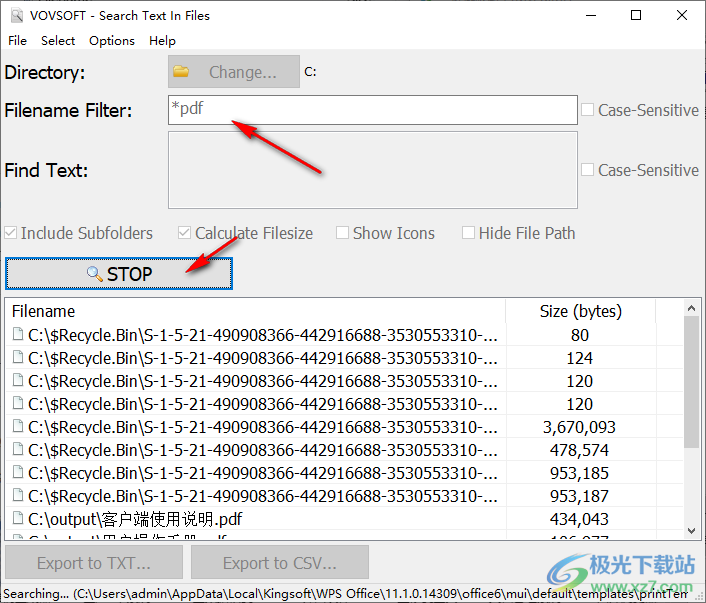Screen dimensions: 706x603
Task: Click magnifier icon on STOP button
Action: click(x=95, y=273)
